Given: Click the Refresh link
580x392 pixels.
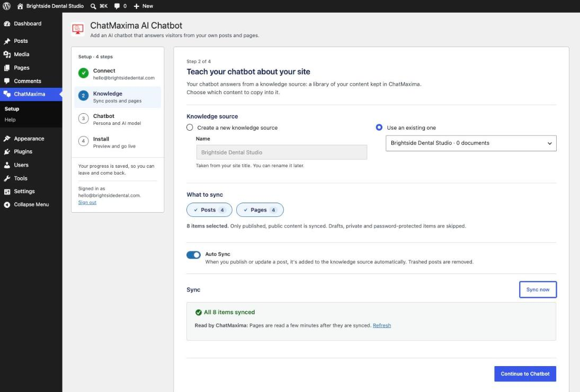Looking at the screenshot, I should point(382,325).
